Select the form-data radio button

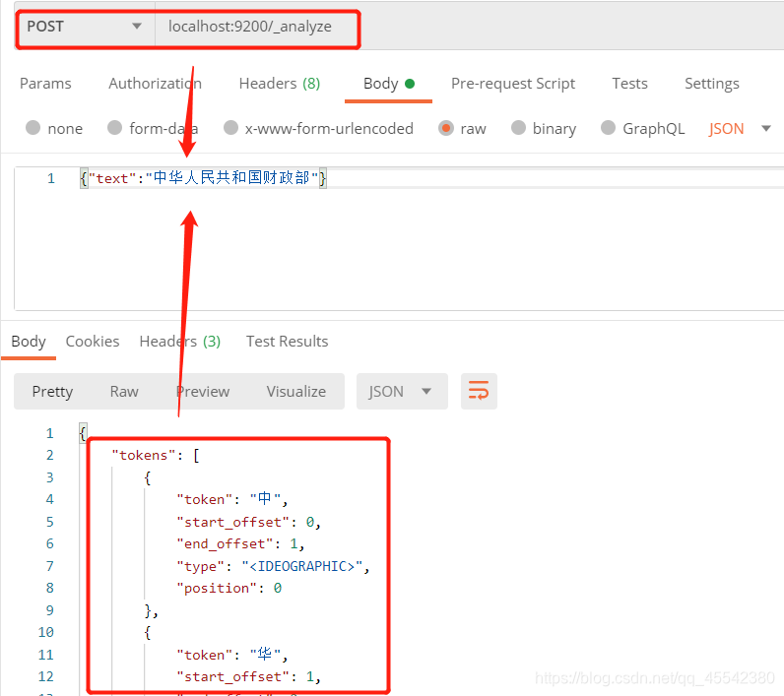[114, 128]
